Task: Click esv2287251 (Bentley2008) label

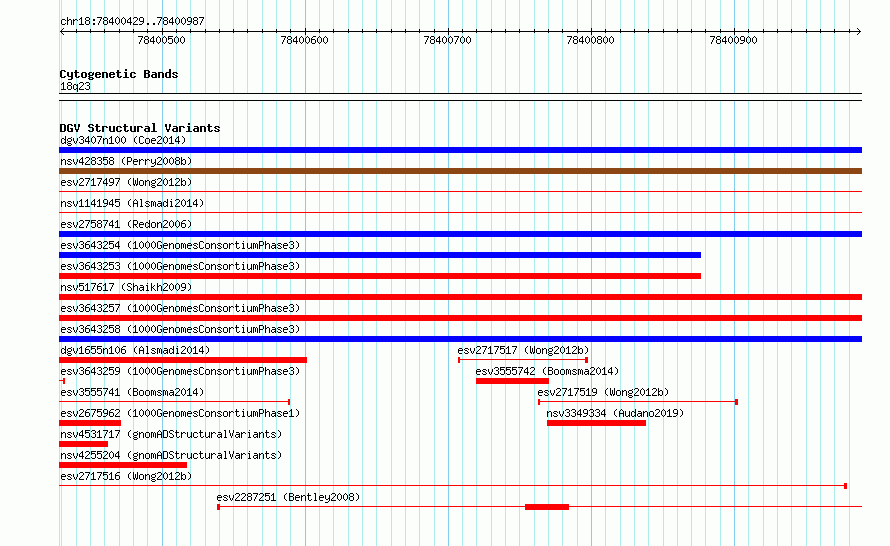Action: pyautogui.click(x=288, y=497)
